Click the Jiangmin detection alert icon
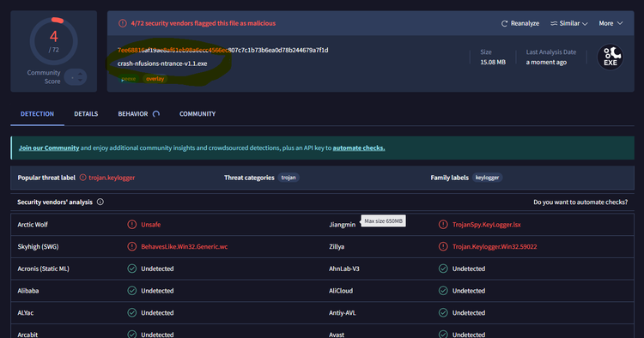The width and height of the screenshot is (644, 338). (x=443, y=225)
